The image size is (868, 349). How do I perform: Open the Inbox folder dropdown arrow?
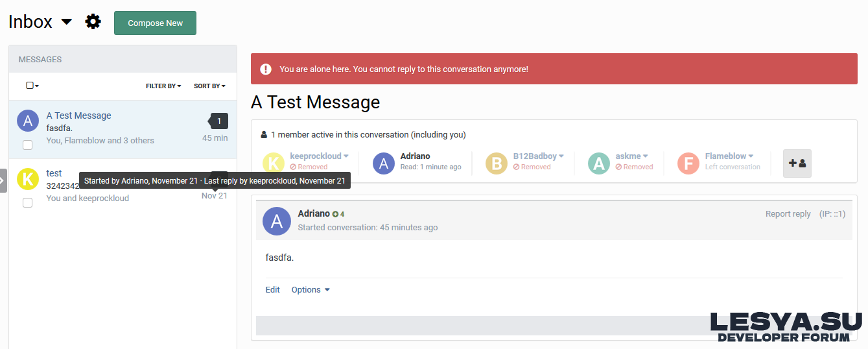66,22
